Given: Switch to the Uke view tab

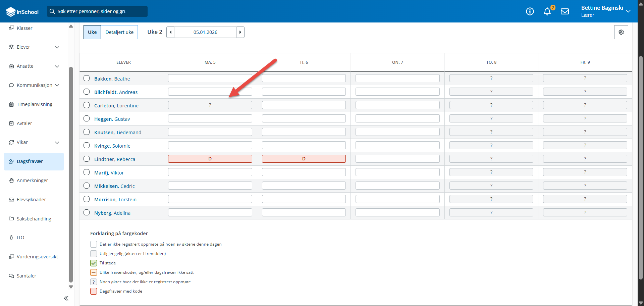Looking at the screenshot, I should [x=92, y=32].
